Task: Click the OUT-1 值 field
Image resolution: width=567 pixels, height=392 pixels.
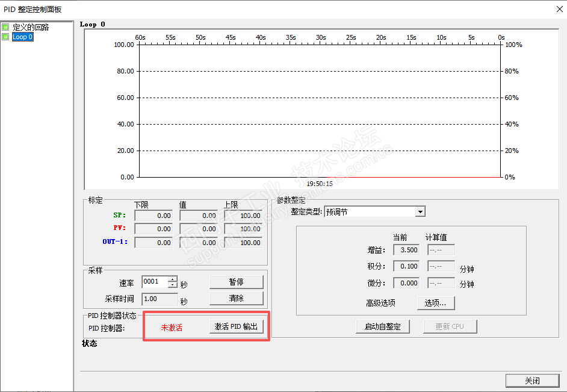Action: pyautogui.click(x=199, y=243)
